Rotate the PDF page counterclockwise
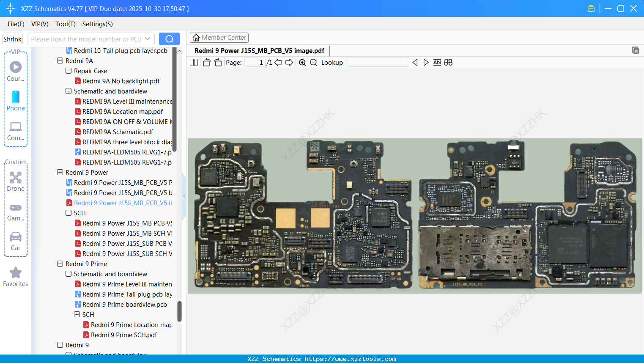644x363 pixels. (x=206, y=62)
